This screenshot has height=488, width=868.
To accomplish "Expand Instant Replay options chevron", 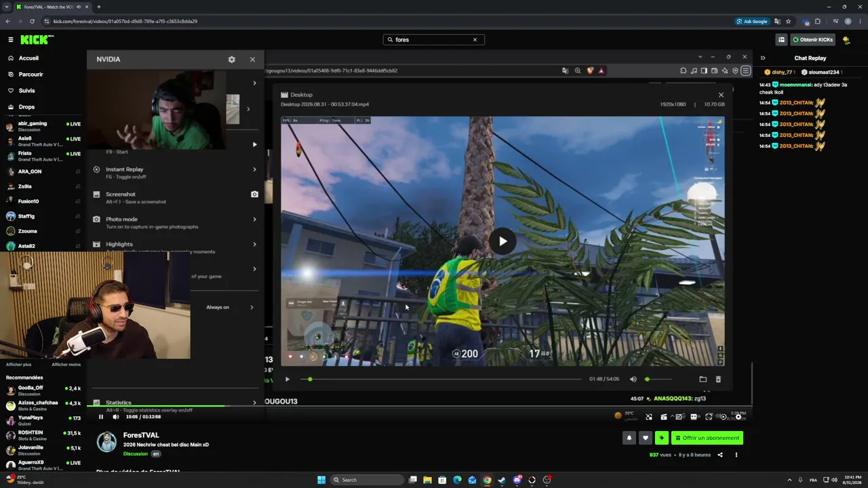I will tap(254, 169).
